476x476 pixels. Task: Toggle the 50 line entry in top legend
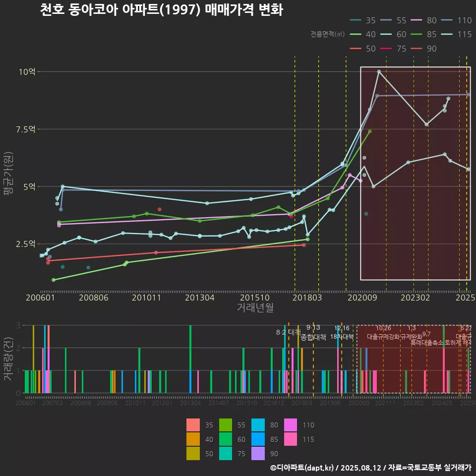(x=363, y=49)
